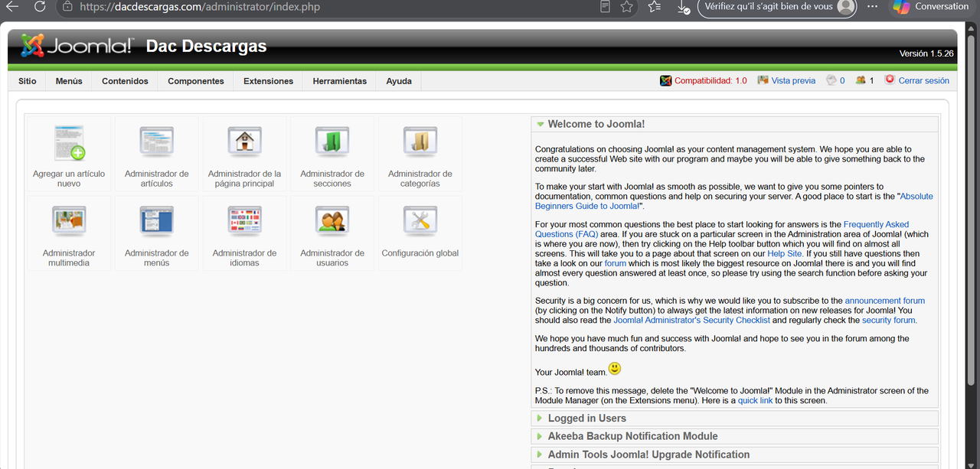This screenshot has width=980, height=469.
Task: Expand the Admin Tools Joomla! Upgrade Notification panel
Action: tap(734, 454)
